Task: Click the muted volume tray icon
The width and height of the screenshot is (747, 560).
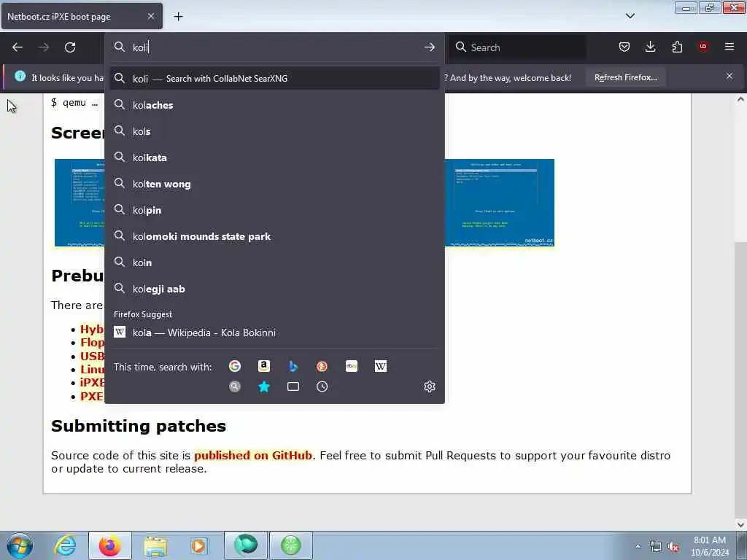Action: click(673, 547)
